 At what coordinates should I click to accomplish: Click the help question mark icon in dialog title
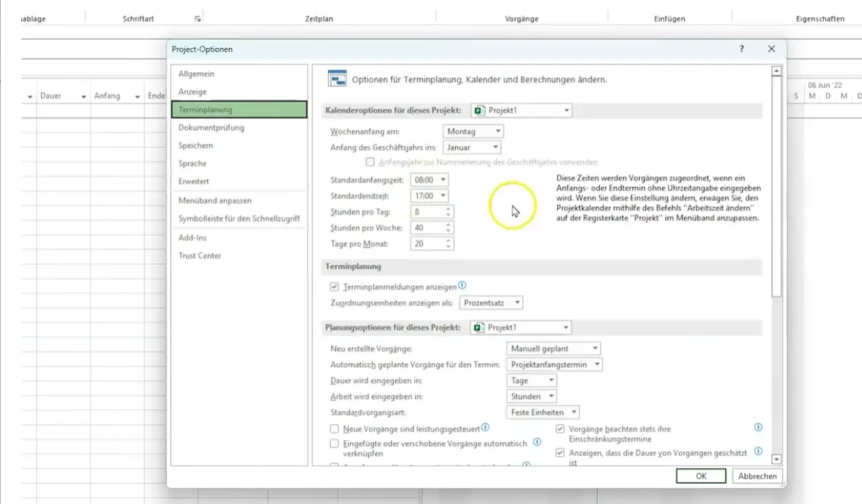click(x=742, y=49)
